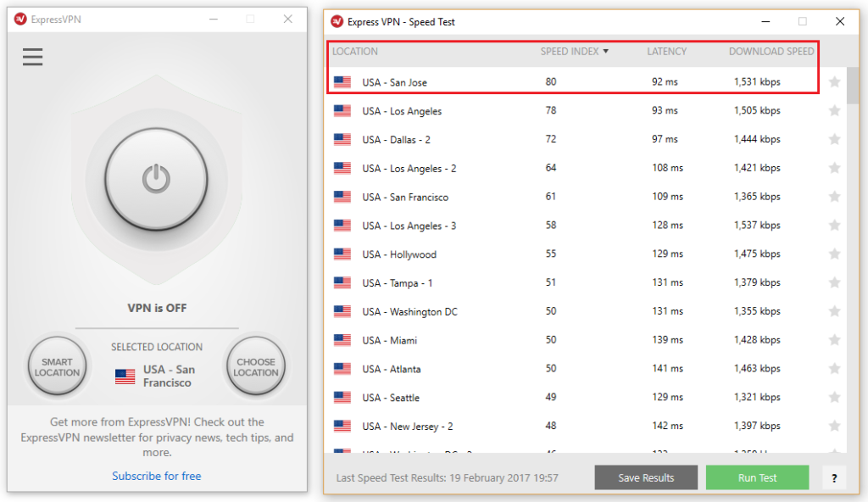
Task: Close the ExpressVPN main window
Action: 288,19
